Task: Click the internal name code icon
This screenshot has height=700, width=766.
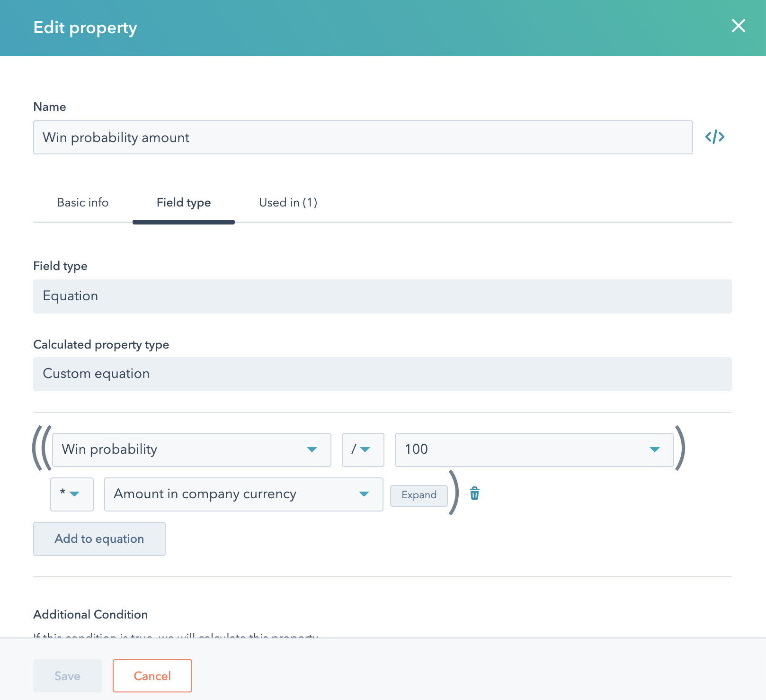Action: click(x=714, y=137)
